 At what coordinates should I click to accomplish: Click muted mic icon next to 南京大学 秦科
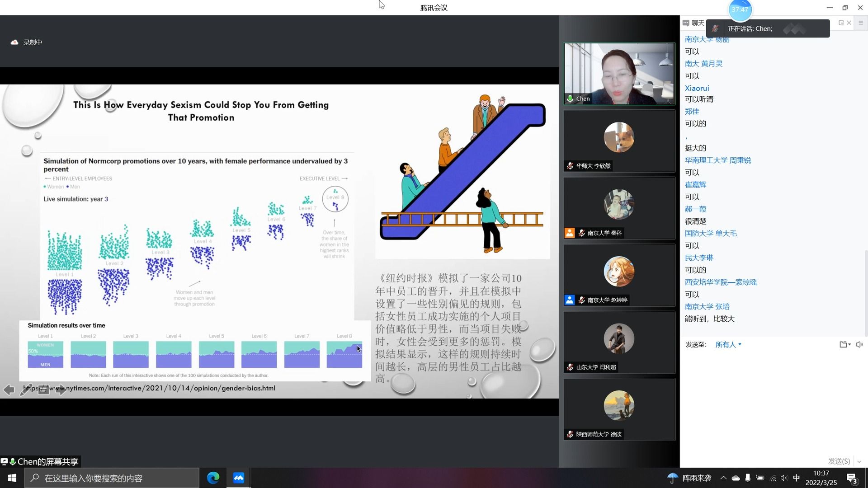pos(582,233)
